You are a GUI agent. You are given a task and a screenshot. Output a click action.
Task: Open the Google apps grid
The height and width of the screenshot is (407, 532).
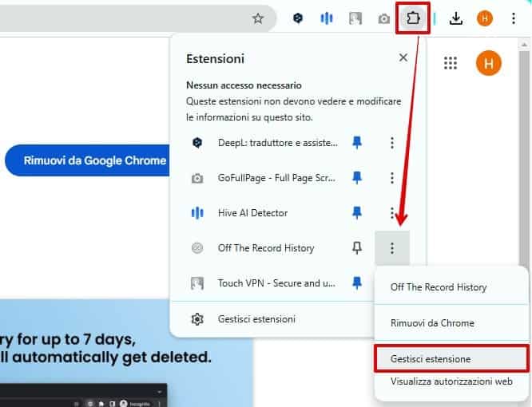(x=451, y=63)
